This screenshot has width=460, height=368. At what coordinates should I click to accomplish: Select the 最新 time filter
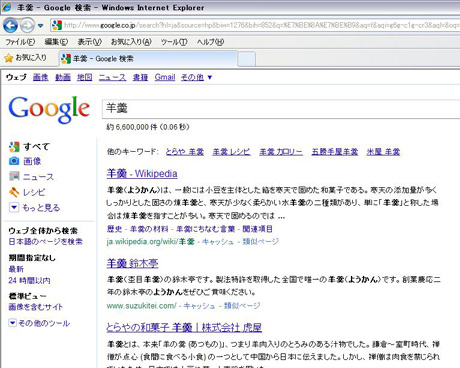(16, 269)
